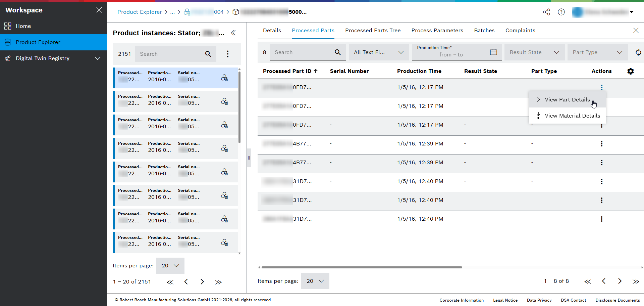This screenshot has height=306, width=644.
Task: Open actions menu for first 4B77 row
Action: point(602,144)
